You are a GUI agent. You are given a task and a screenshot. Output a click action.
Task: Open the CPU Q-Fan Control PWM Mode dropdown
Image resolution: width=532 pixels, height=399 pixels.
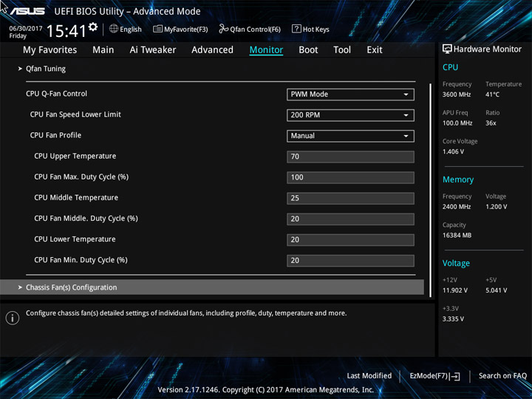coord(350,95)
